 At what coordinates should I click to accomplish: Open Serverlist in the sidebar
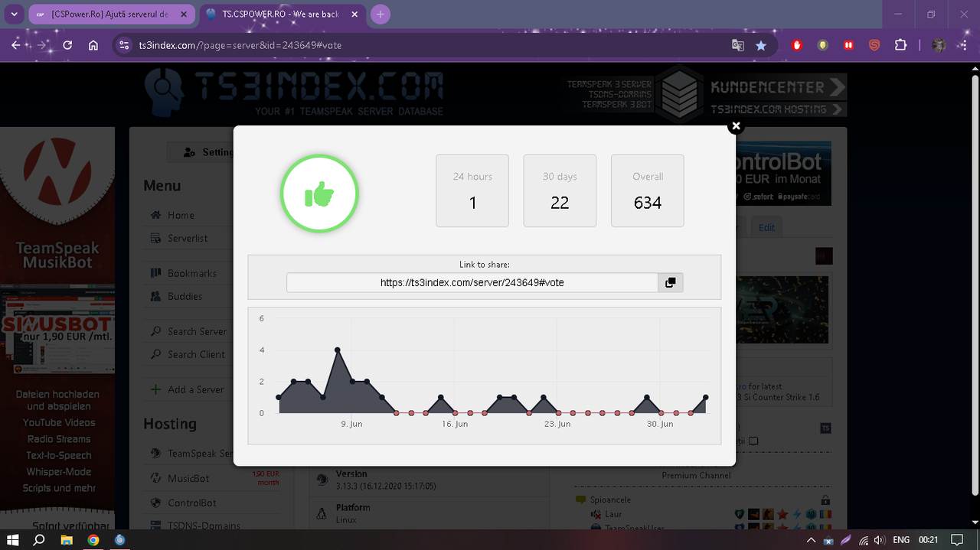coord(188,239)
